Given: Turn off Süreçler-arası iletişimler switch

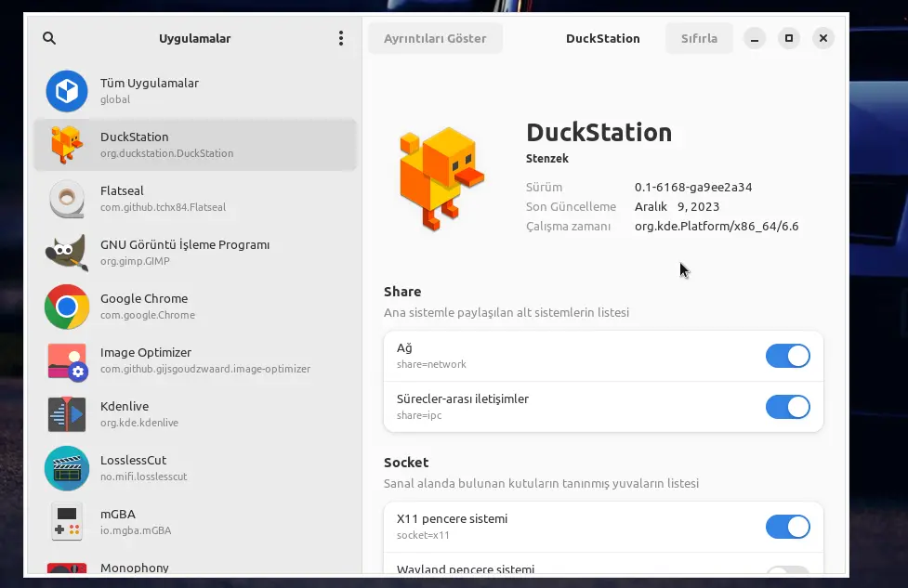Looking at the screenshot, I should 787,407.
